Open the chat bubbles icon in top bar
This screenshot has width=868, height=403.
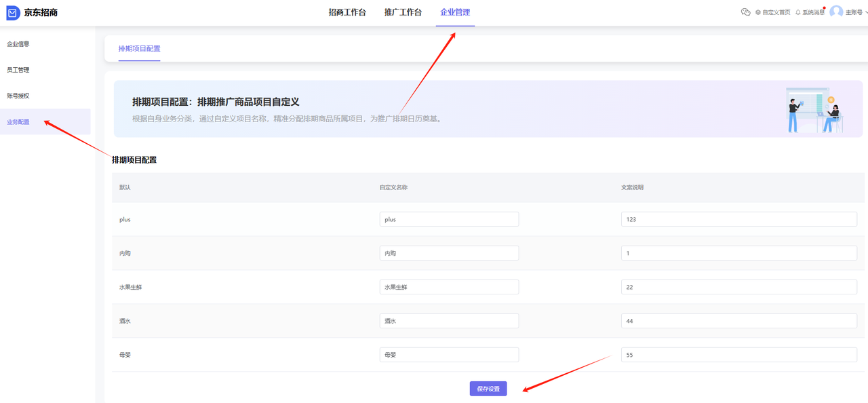[x=746, y=12]
